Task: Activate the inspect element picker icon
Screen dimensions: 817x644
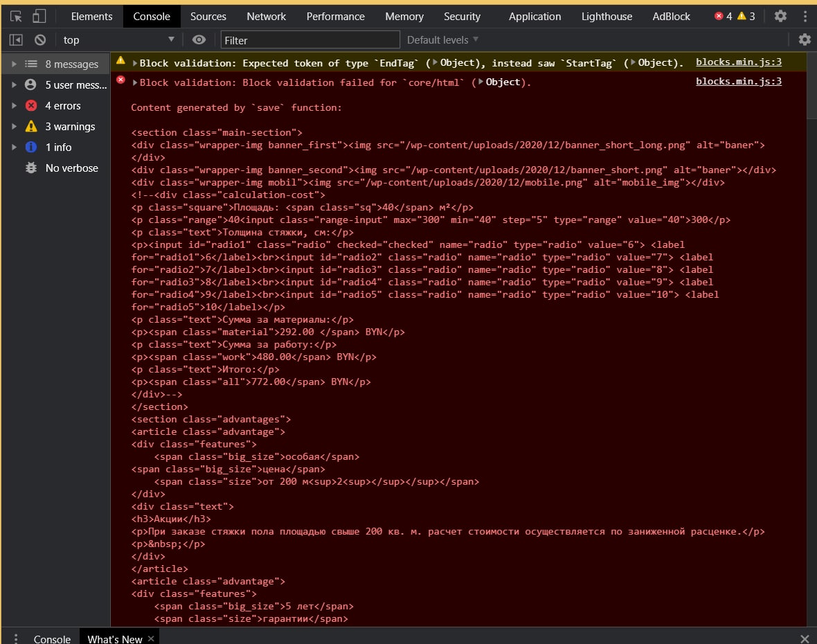Action: pos(16,17)
